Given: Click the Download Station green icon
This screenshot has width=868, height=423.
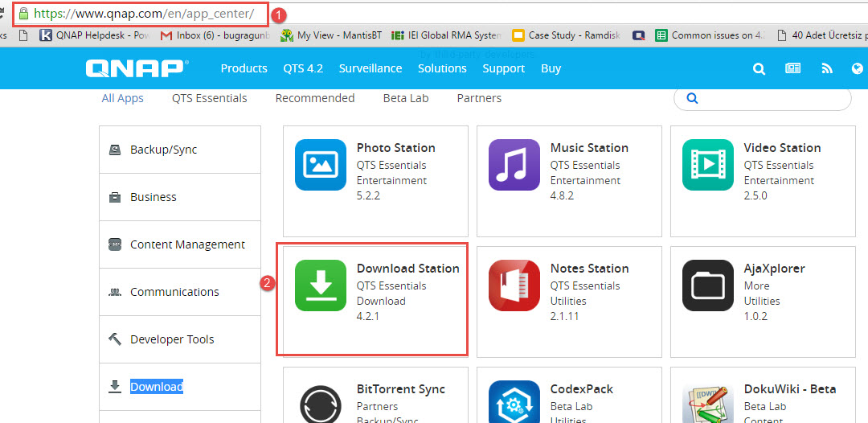Looking at the screenshot, I should pyautogui.click(x=321, y=285).
